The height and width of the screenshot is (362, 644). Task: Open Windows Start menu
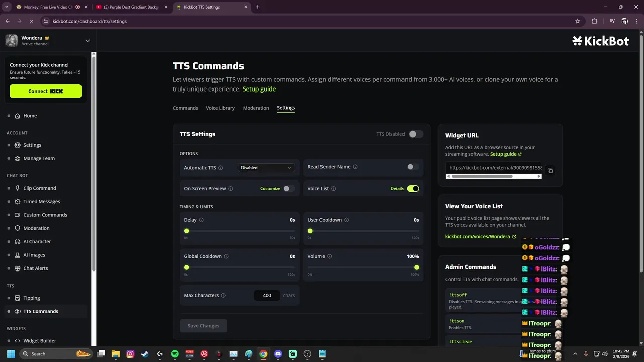point(11,354)
